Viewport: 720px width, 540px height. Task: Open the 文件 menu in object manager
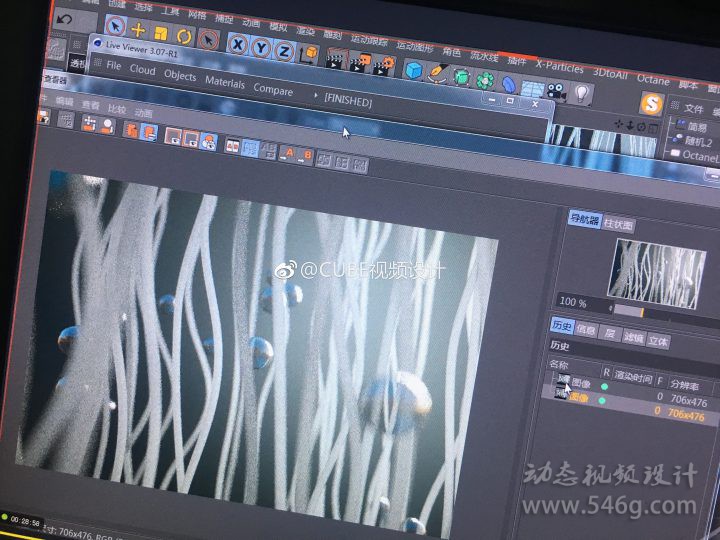(693, 108)
